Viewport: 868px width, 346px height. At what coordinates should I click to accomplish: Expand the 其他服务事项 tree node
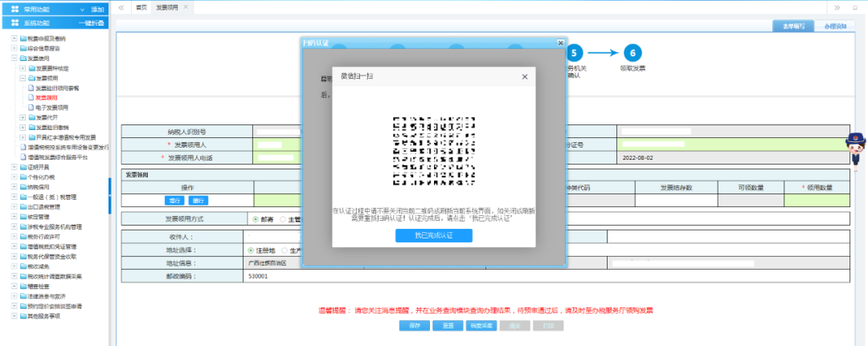[x=14, y=316]
